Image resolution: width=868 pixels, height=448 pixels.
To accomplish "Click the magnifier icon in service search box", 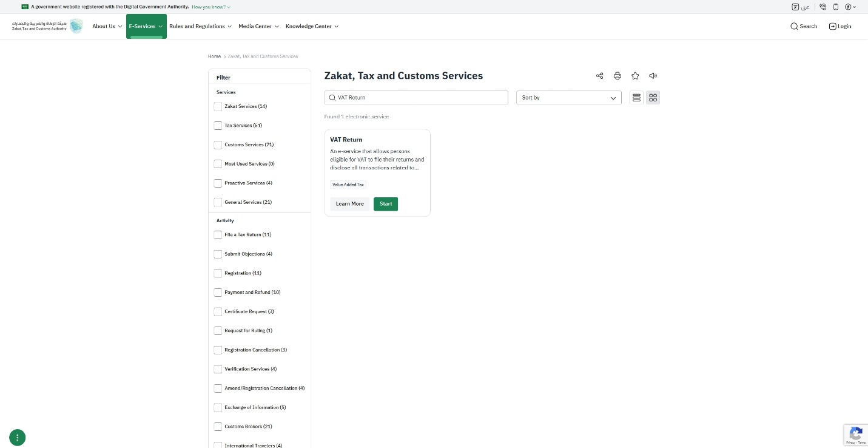I will pyautogui.click(x=332, y=97).
